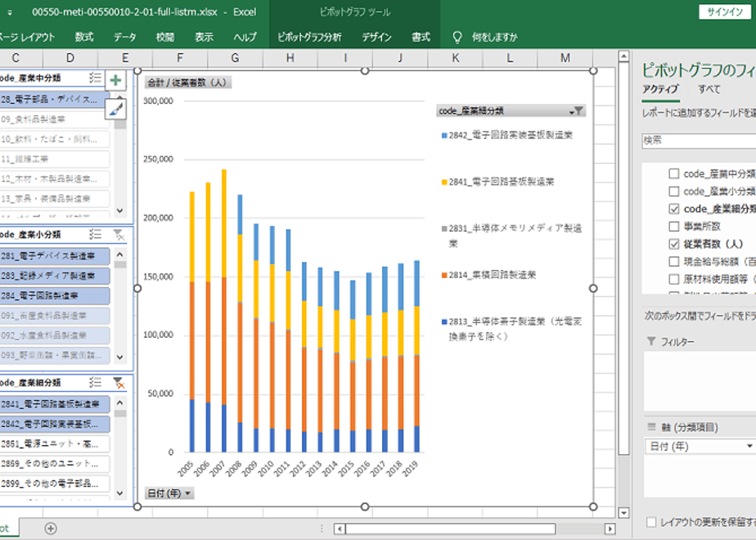Switch to the アクティブ fields tab

click(x=660, y=89)
